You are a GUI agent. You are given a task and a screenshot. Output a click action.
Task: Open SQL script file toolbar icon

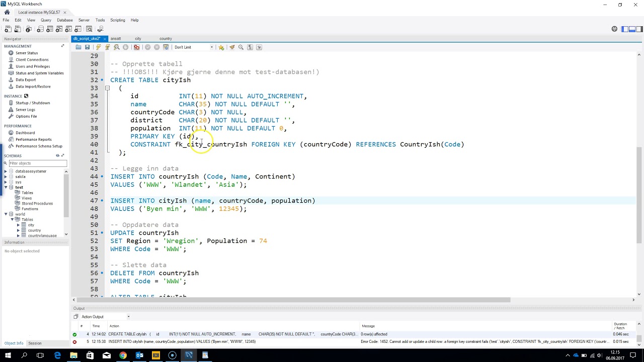17,29
